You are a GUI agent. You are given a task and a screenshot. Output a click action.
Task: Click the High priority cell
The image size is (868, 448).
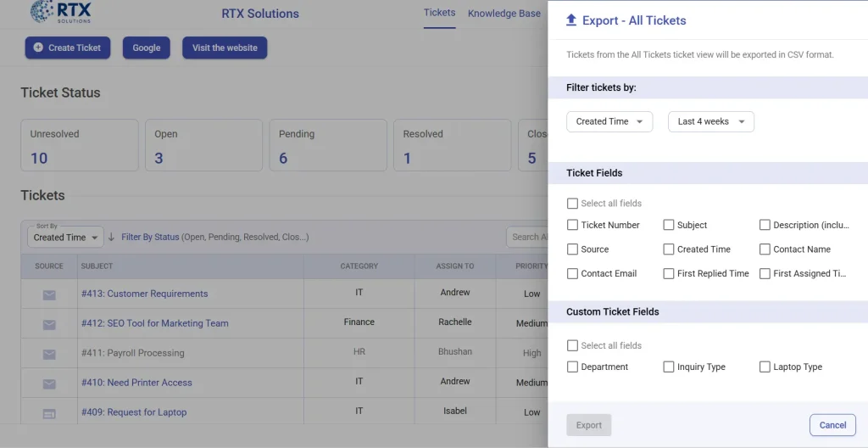(x=532, y=353)
